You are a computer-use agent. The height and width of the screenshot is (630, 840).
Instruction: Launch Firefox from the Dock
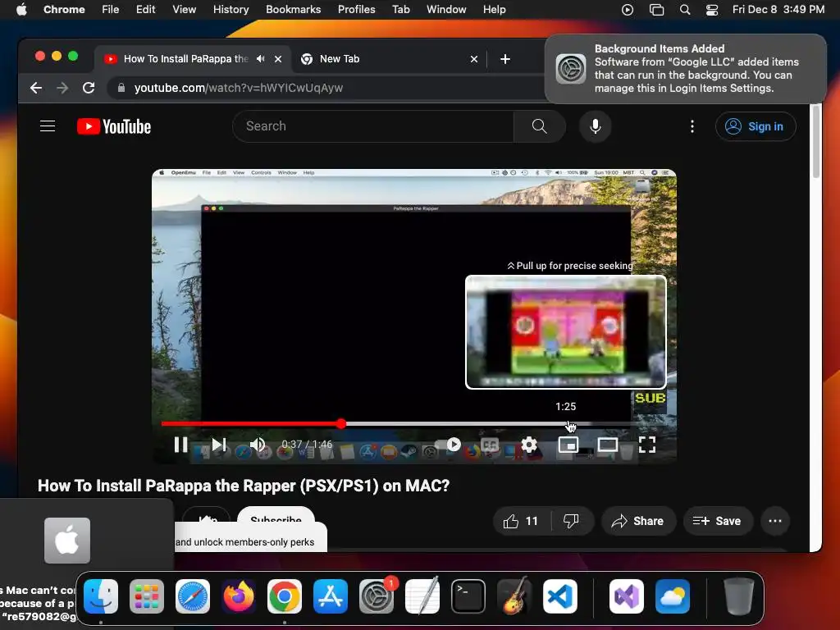tap(239, 596)
